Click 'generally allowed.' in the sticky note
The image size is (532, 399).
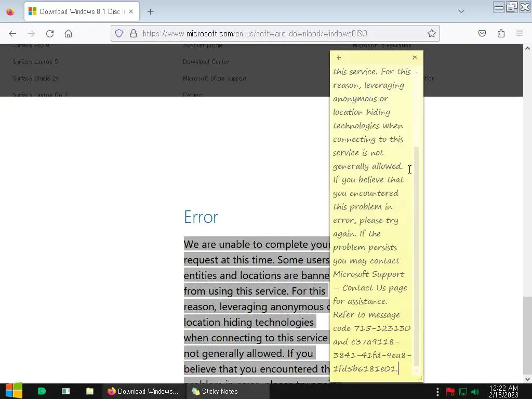pyautogui.click(x=368, y=166)
